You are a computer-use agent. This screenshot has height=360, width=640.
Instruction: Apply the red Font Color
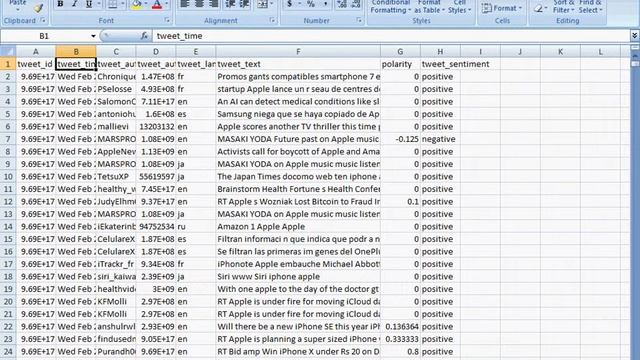pos(157,4)
